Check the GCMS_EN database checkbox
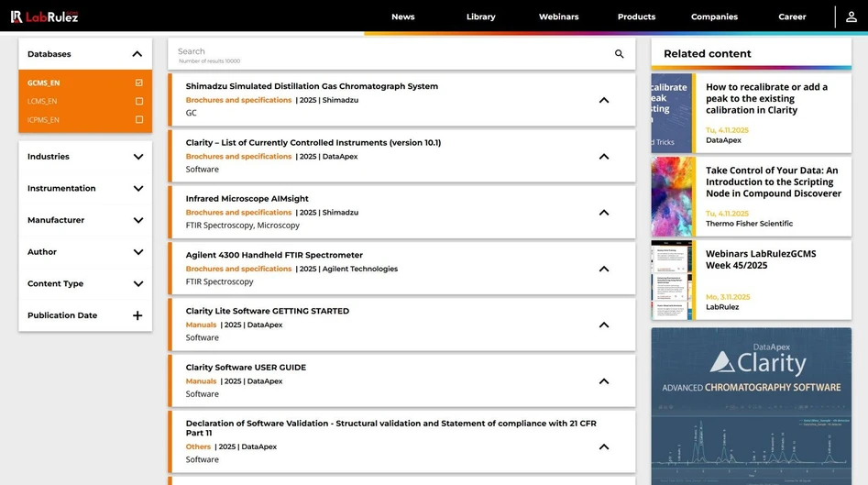 pyautogui.click(x=139, y=83)
